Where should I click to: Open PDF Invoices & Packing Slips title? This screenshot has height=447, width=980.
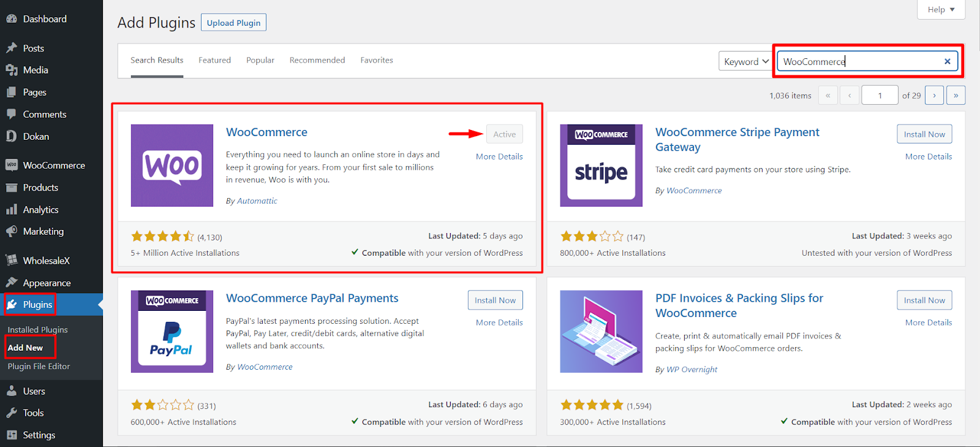point(739,305)
